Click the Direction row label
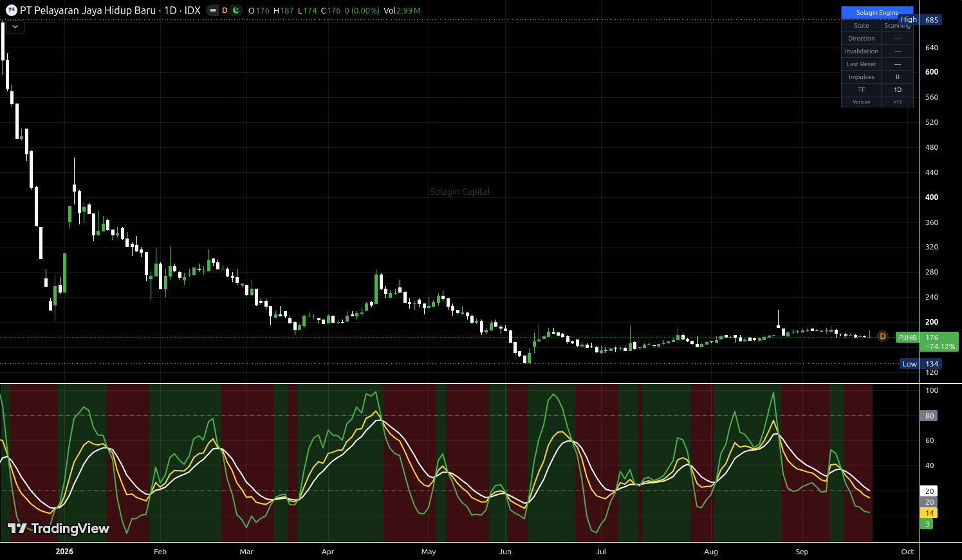 coord(861,39)
